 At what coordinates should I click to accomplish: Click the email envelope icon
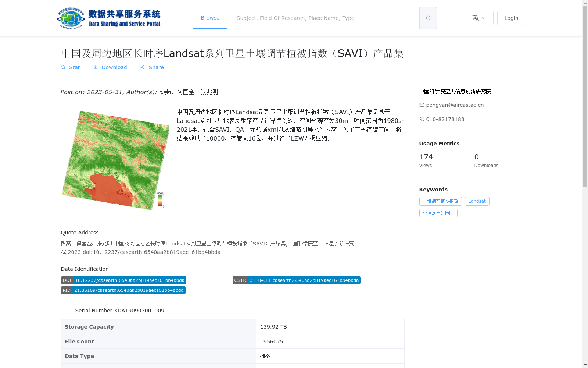[422, 105]
